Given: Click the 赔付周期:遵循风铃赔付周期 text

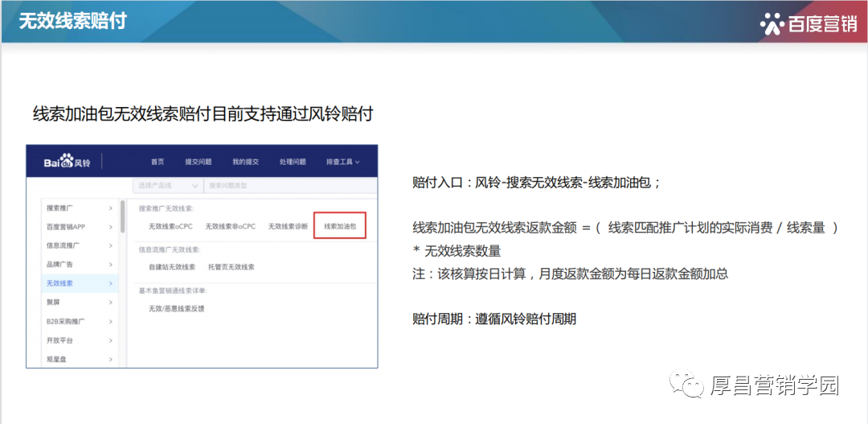Looking at the screenshot, I should tap(494, 319).
